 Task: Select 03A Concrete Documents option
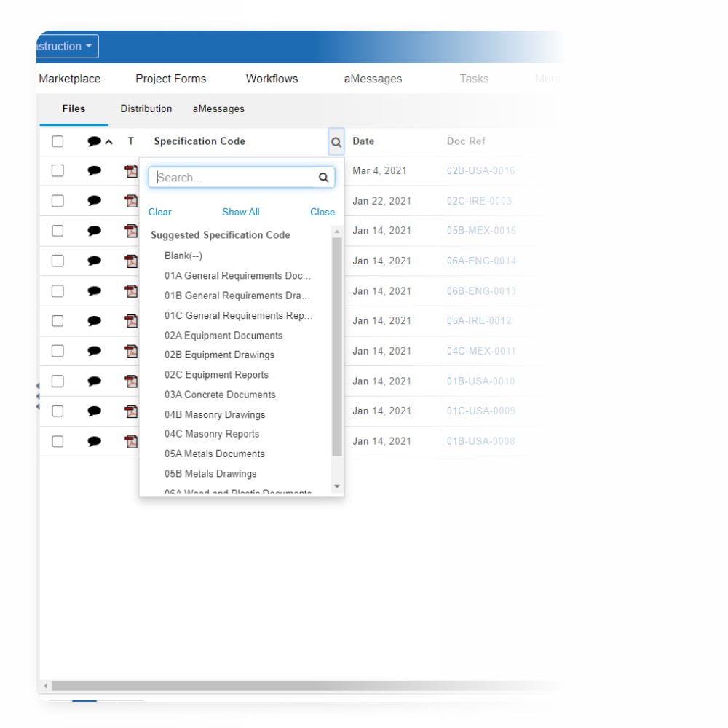220,395
